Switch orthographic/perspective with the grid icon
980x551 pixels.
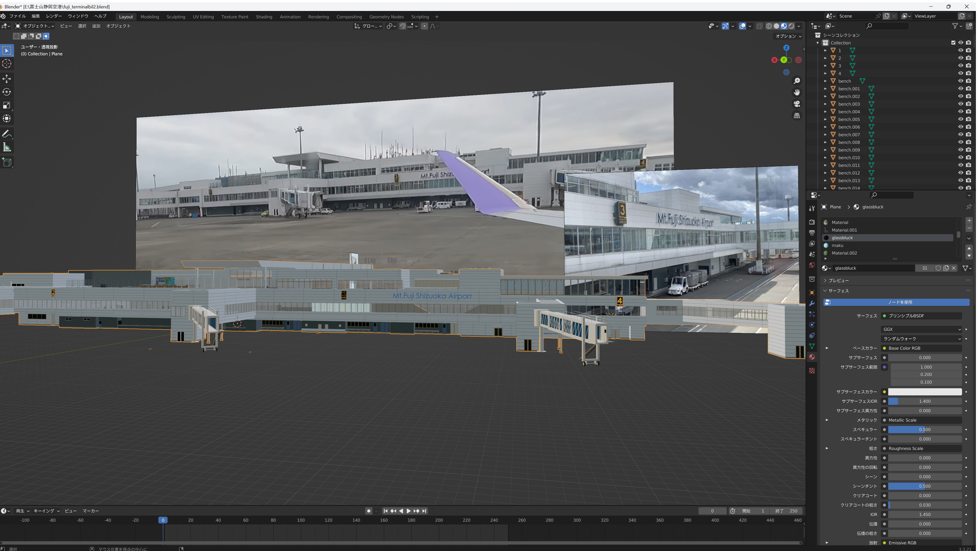pyautogui.click(x=797, y=116)
